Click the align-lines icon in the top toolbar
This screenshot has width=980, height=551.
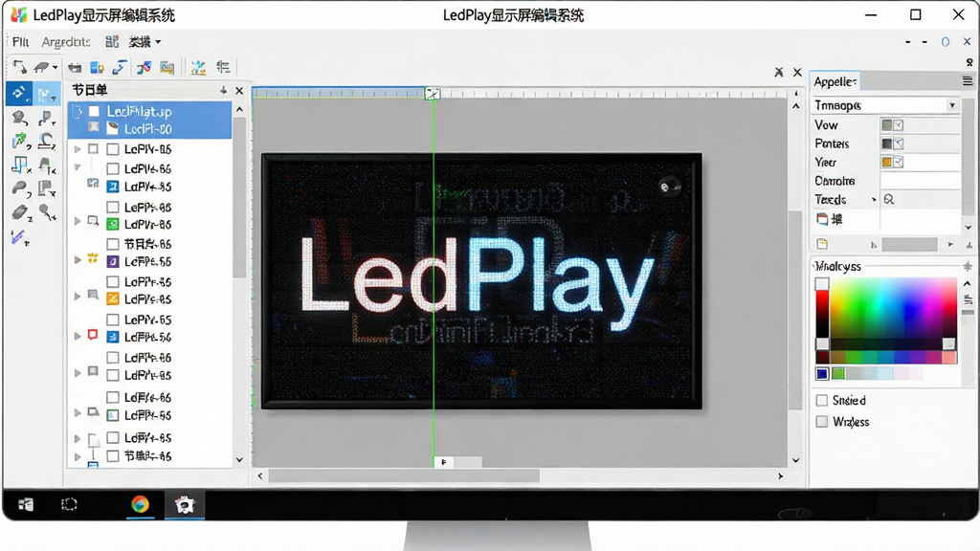222,67
